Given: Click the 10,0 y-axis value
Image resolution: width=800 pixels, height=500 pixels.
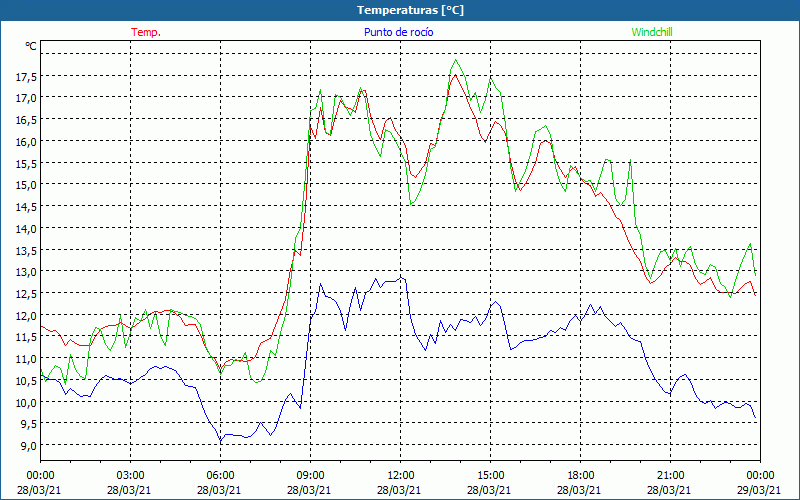Looking at the screenshot, I should point(26,402).
